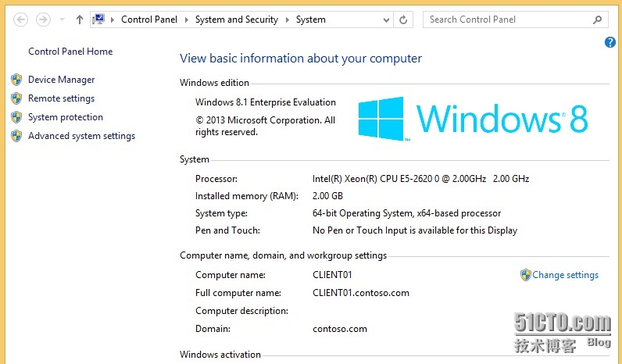622x364 pixels.
Task: Refresh the System page
Action: (x=403, y=20)
